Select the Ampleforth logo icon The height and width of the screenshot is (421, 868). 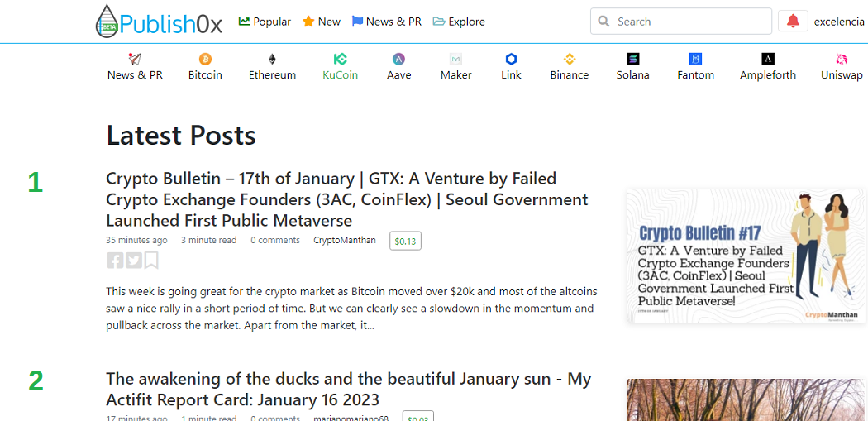tap(768, 59)
